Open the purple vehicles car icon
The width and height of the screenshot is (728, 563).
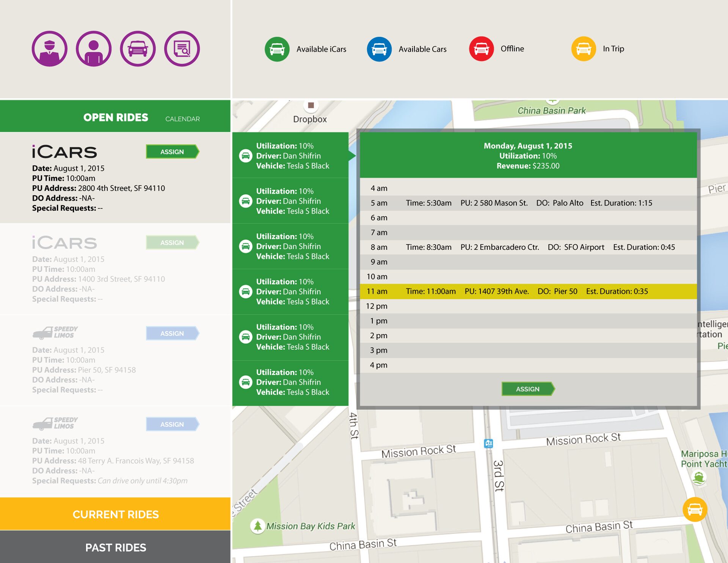[x=138, y=49]
